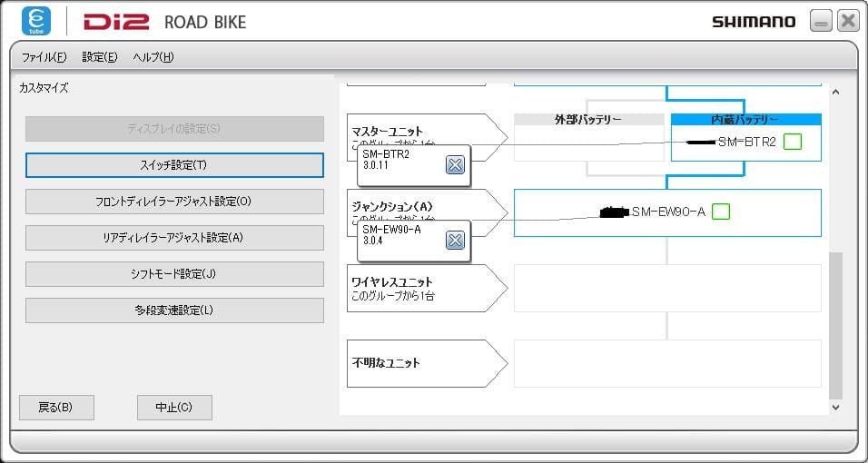Select the SM-BTR2 unit in diagram
The image size is (868, 463).
[746, 142]
